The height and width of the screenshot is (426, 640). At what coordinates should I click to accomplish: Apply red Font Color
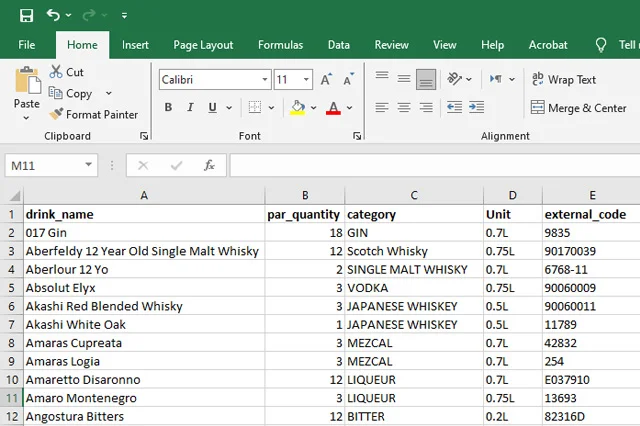pyautogui.click(x=333, y=107)
